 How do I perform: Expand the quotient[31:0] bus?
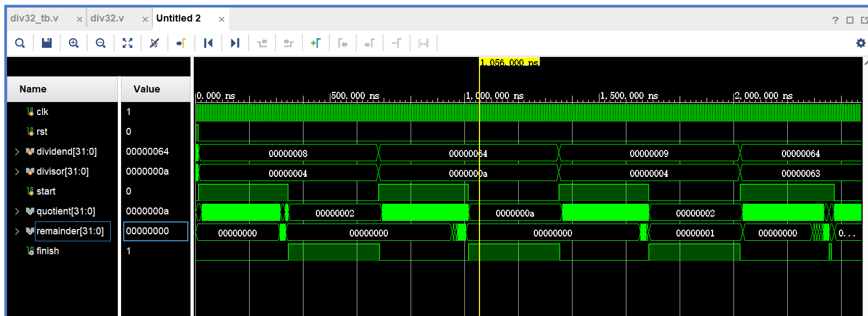pyautogui.click(x=17, y=212)
